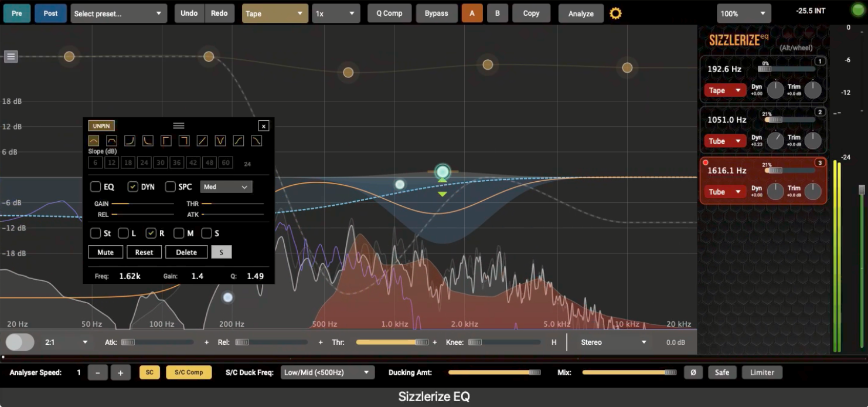Click Delete in the band popup
The height and width of the screenshot is (407, 868).
(186, 252)
